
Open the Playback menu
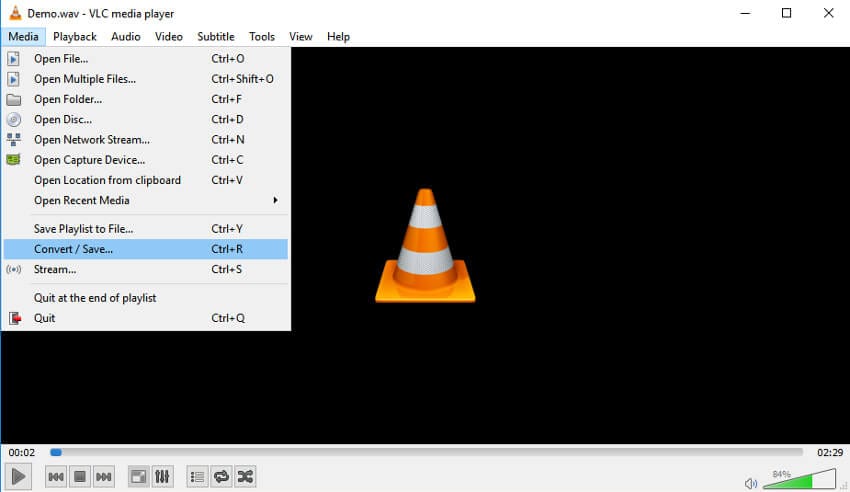pos(75,36)
